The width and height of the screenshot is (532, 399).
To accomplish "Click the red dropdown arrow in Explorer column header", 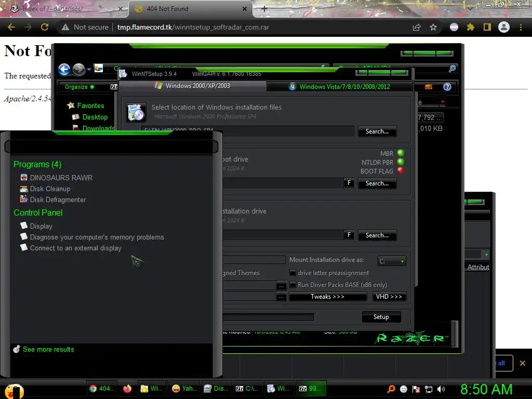I will [443, 101].
